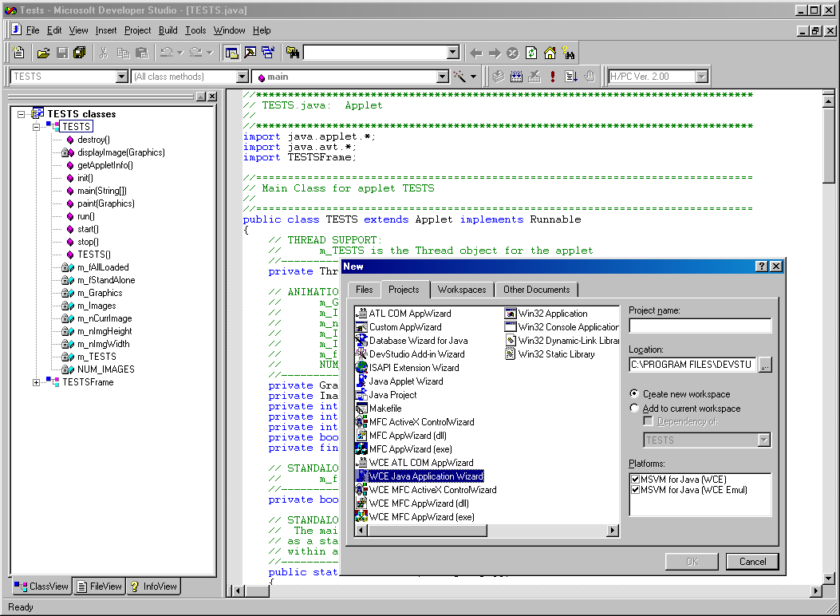Screen dimensions: 840x616
Task: Collapse the TESTS classes root node
Action: tap(22, 114)
